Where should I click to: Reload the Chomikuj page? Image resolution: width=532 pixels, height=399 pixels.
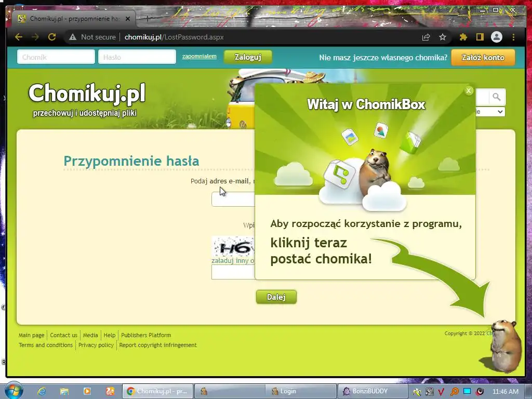pos(52,37)
